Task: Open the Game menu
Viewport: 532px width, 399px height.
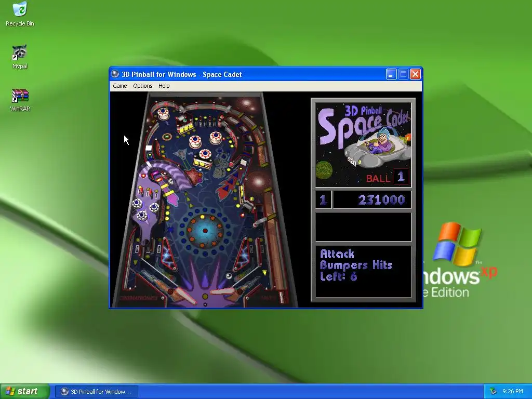Action: click(x=120, y=86)
